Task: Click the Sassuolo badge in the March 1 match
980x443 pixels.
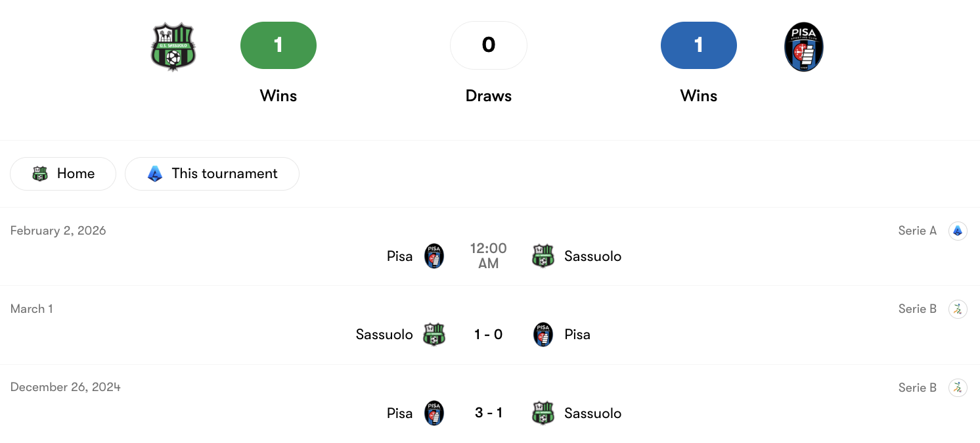Action: point(434,334)
